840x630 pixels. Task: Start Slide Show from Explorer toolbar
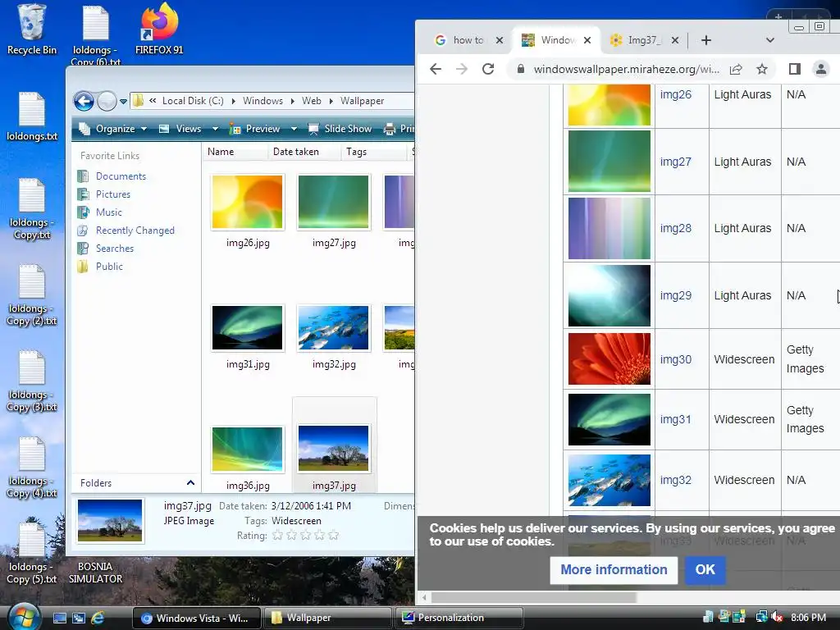click(x=340, y=129)
